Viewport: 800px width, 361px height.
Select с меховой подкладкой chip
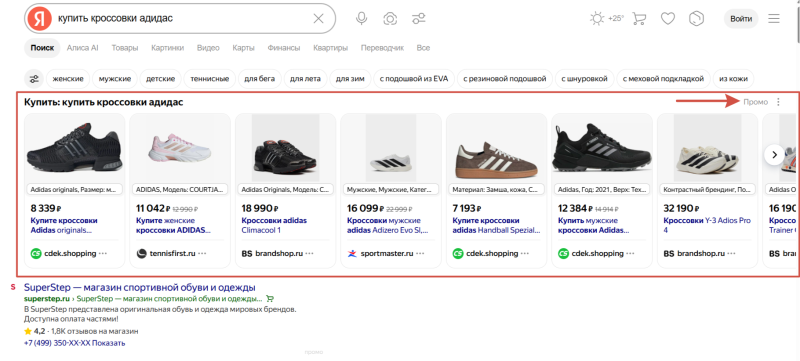pos(663,79)
